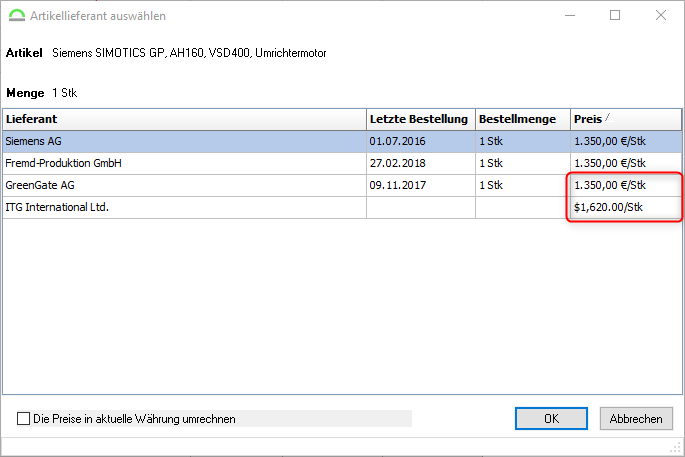Click the date 27.02.2018 cell
685x457 pixels.
click(x=421, y=163)
